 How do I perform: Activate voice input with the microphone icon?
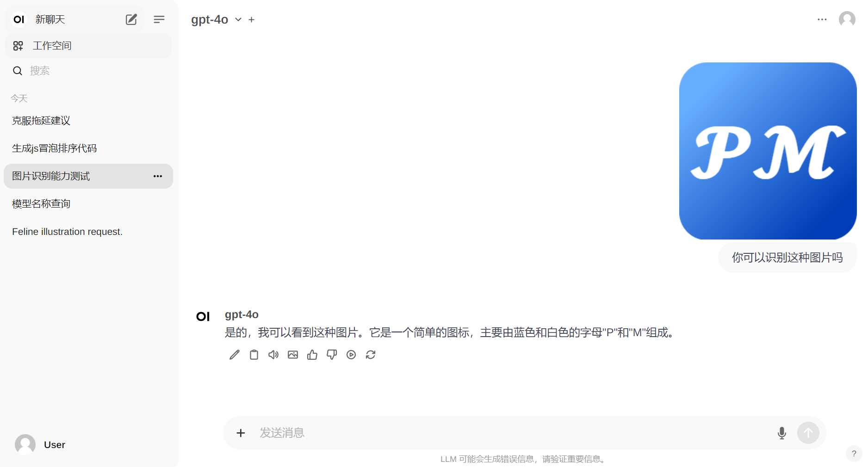point(782,433)
